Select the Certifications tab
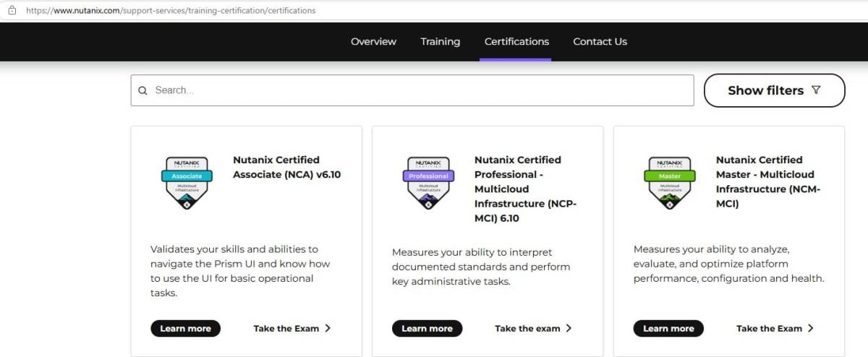The width and height of the screenshot is (868, 357). (x=516, y=41)
